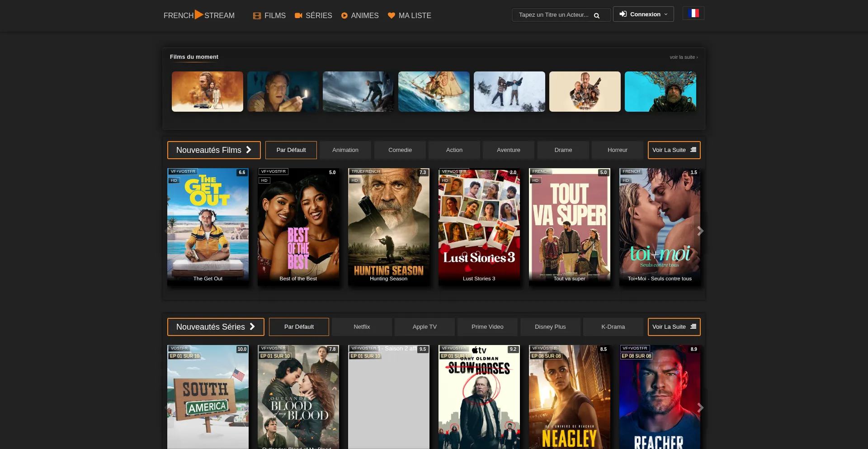Filter series by Apple TV
Image resolution: width=868 pixels, height=449 pixels.
(x=425, y=327)
